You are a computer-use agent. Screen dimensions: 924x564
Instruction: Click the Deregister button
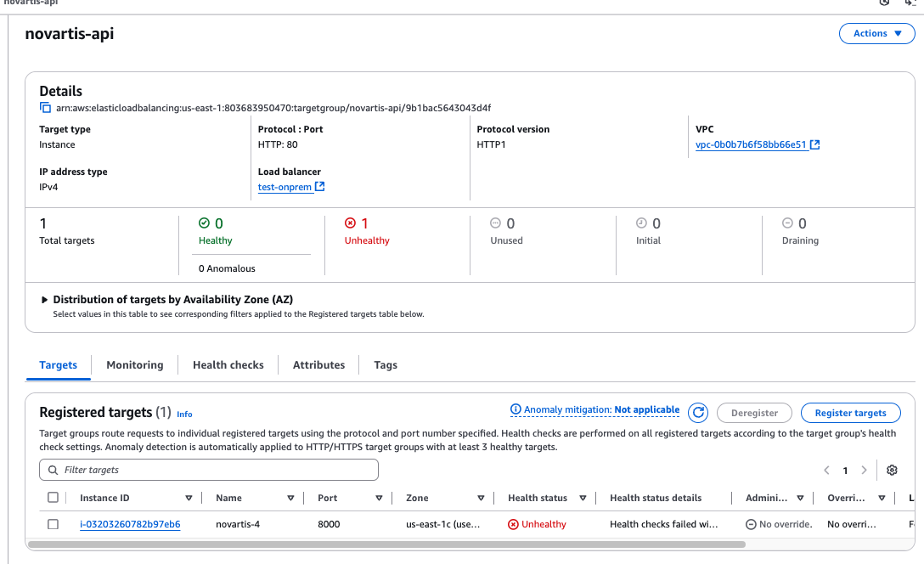[754, 413]
